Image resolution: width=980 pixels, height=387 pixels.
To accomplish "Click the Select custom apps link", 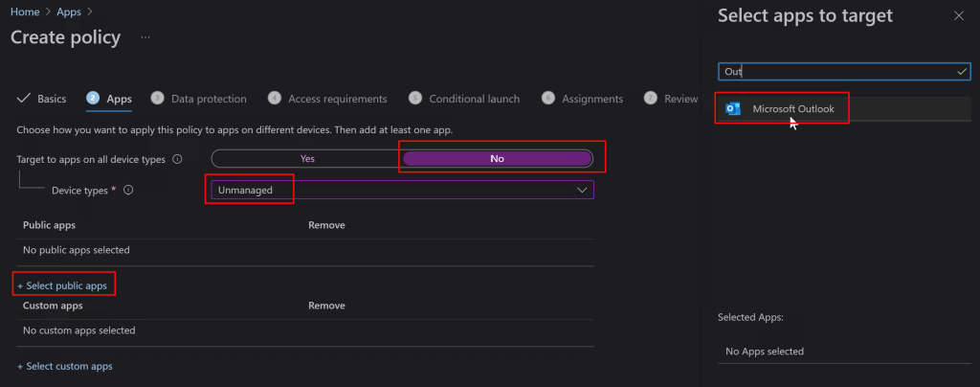I will 65,366.
